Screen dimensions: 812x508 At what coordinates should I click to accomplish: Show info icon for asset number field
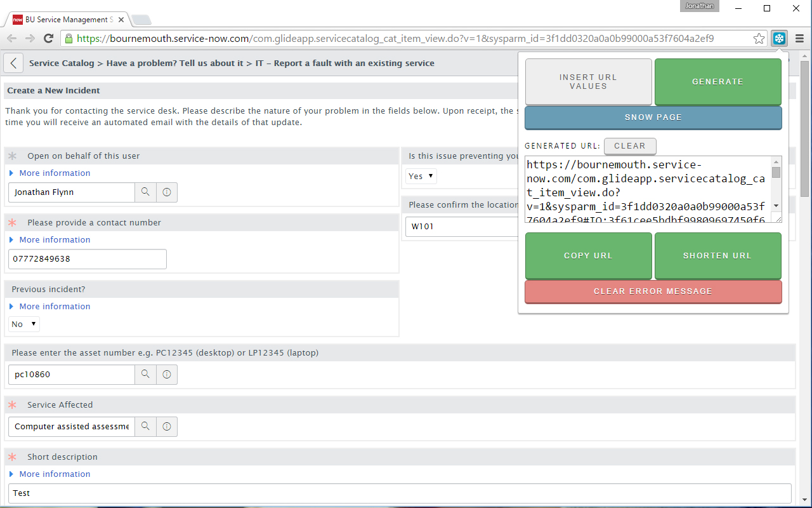click(x=167, y=375)
